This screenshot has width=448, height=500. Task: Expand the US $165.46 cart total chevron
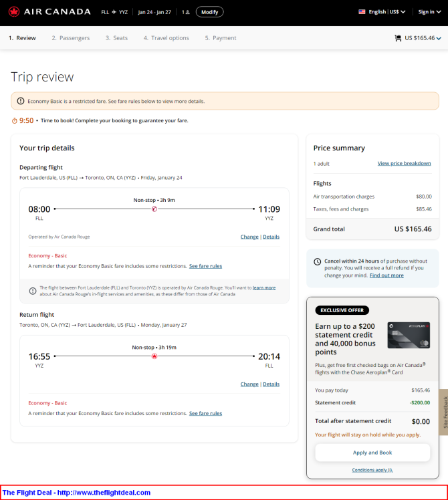(x=439, y=38)
